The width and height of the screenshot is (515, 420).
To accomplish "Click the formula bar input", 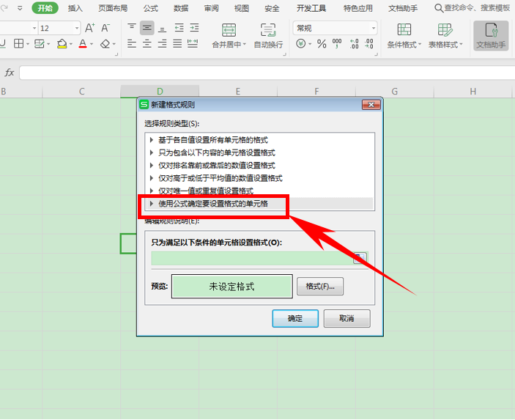I will tap(267, 73).
